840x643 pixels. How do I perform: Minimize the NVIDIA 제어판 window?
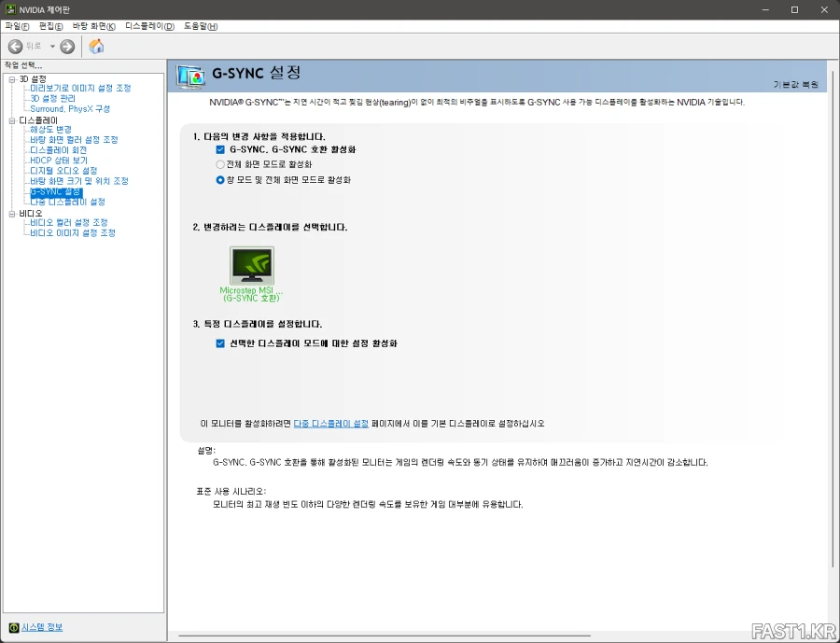click(765, 9)
